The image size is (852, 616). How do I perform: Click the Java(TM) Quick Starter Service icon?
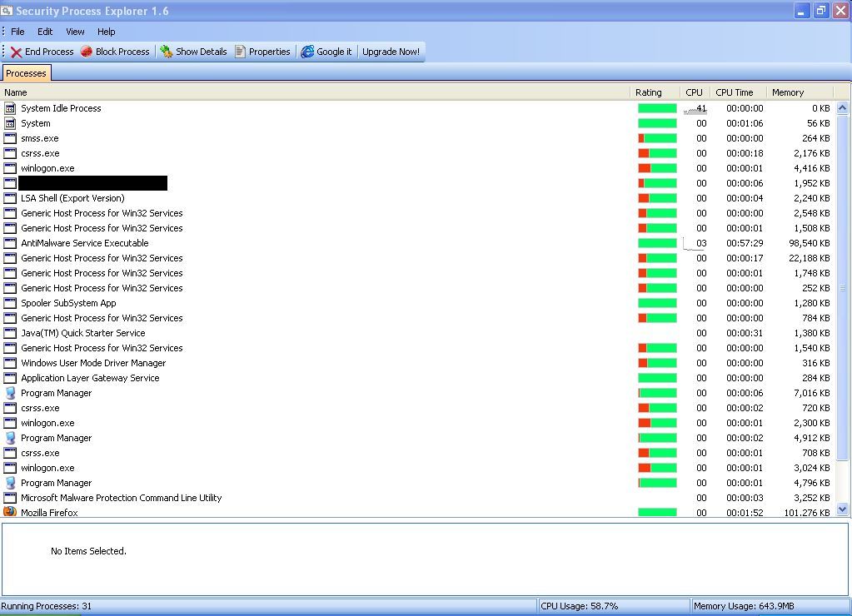point(10,332)
